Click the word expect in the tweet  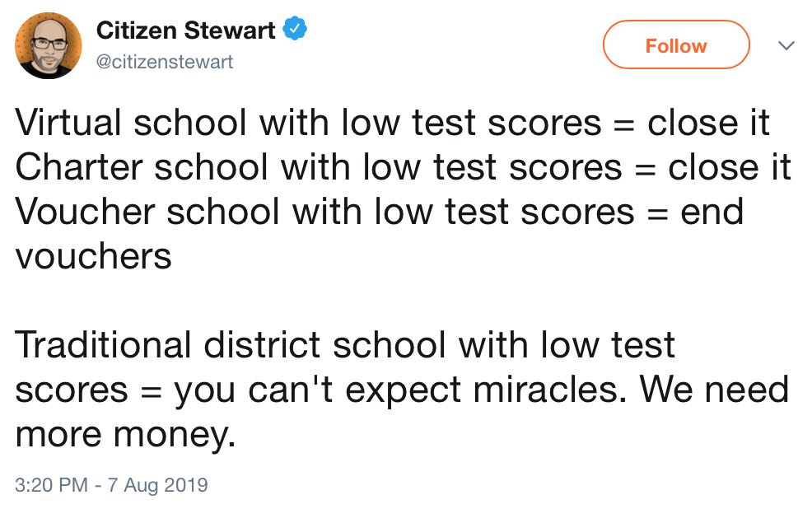coord(403,390)
